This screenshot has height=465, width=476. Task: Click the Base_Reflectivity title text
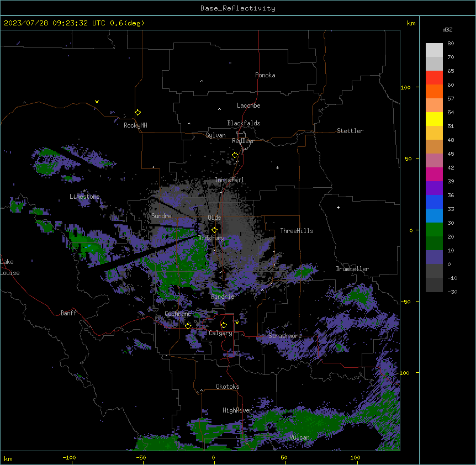(x=238, y=8)
